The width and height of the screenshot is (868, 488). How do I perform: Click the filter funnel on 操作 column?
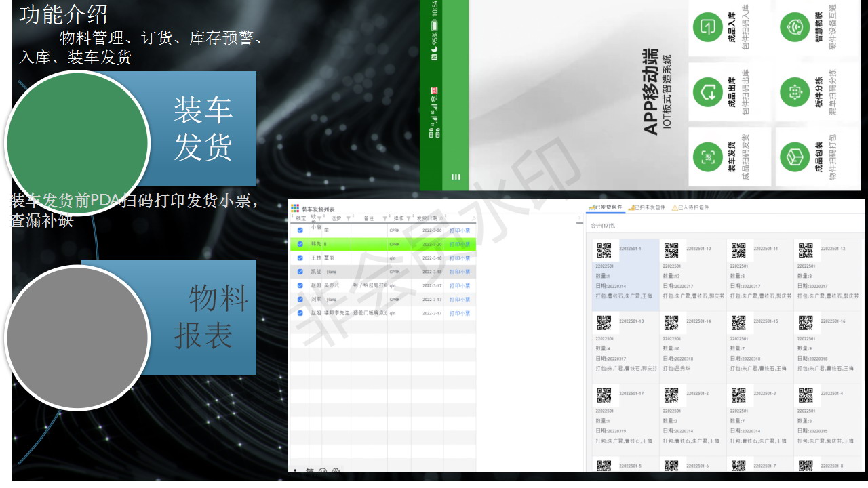(408, 218)
